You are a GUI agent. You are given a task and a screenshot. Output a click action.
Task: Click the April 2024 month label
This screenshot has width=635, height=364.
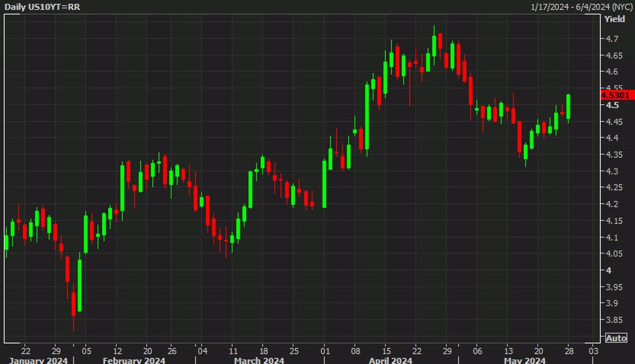(x=390, y=360)
